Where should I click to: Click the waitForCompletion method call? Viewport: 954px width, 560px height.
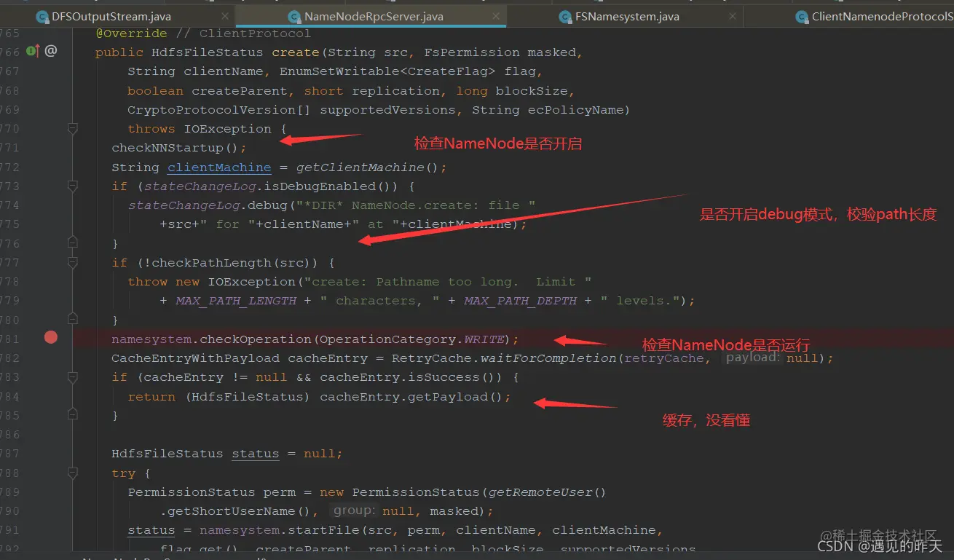[548, 358]
